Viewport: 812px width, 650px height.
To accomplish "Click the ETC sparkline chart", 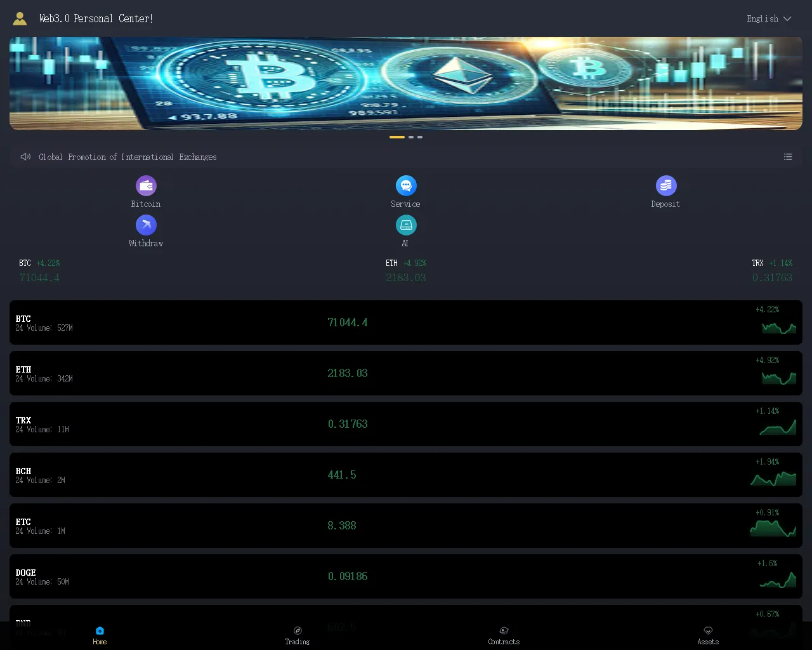I will (x=773, y=529).
